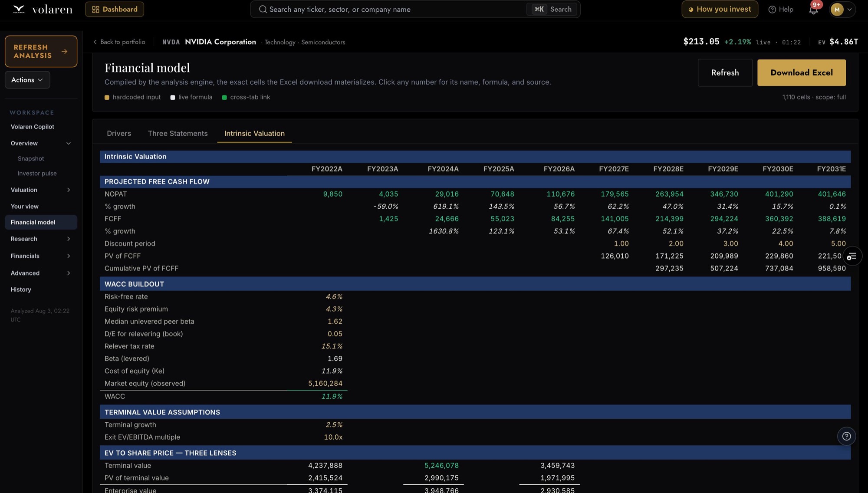Screen dimensions: 868x493
Task: Click PV of FCFF value 126,010
Action: [x=615, y=256]
